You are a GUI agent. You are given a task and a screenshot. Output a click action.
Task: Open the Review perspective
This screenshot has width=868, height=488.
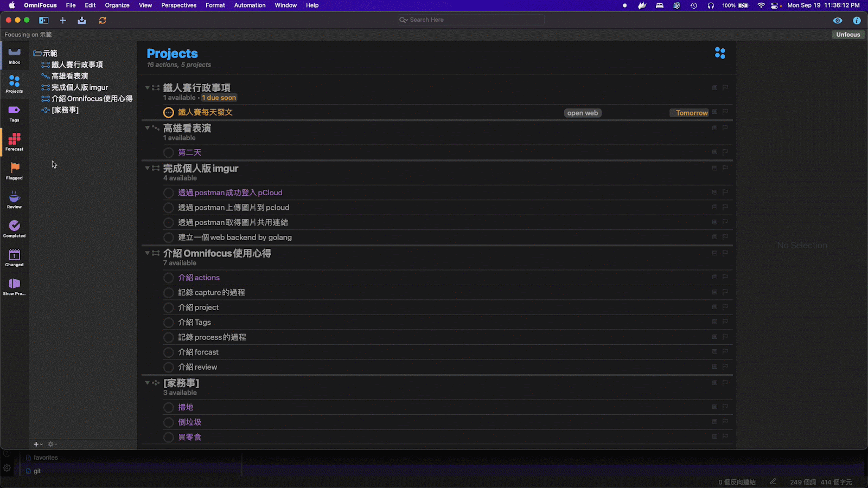pos(14,200)
